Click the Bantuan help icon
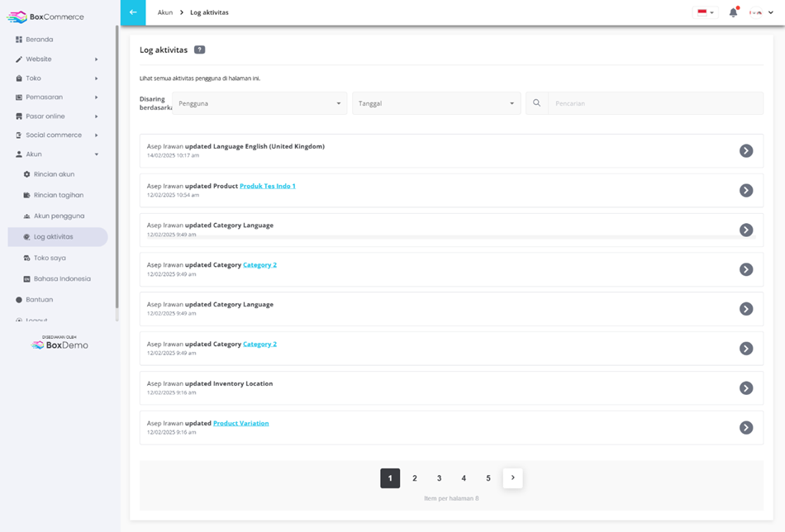Viewport: 785px width, 532px height. tap(19, 300)
